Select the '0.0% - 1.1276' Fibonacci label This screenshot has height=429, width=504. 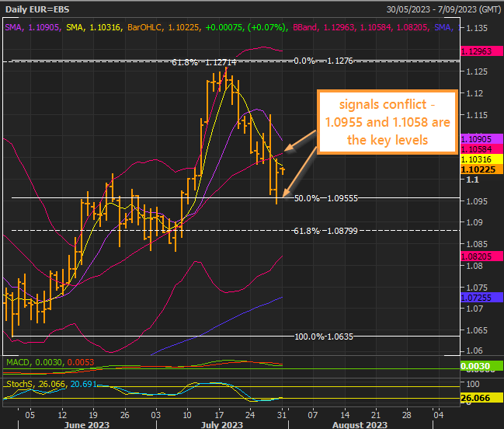pos(323,61)
